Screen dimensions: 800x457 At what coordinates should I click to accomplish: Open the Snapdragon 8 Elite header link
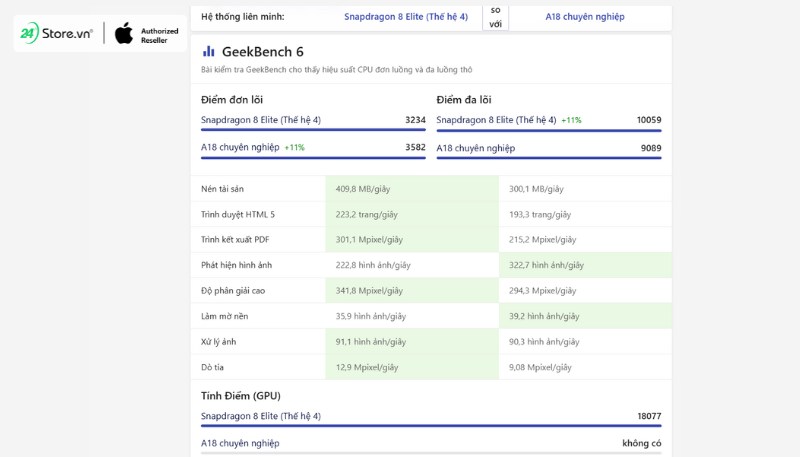pos(406,17)
